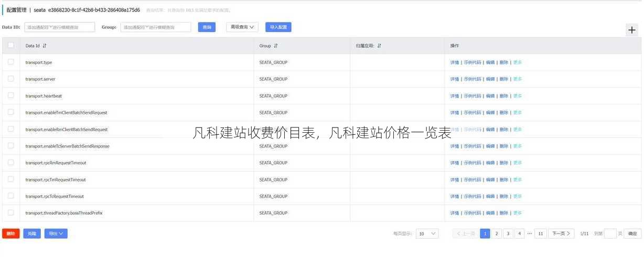The height and width of the screenshot is (257, 644).
Task: Open 示例代码 for transport.type
Action: pyautogui.click(x=473, y=62)
